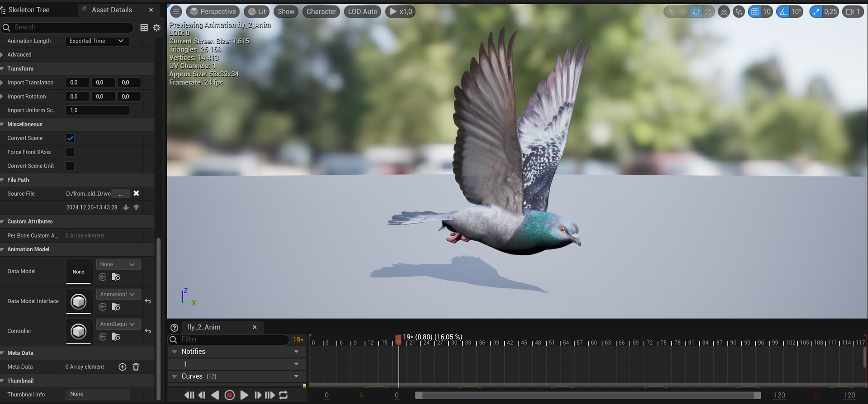The width and height of the screenshot is (868, 404).
Task: Toggle grid snapping in viewport
Action: (x=755, y=12)
